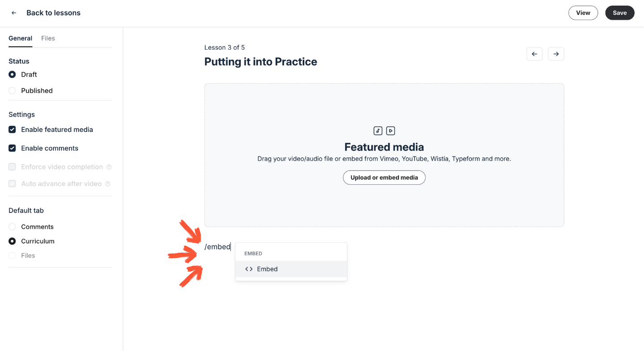The height and width of the screenshot is (351, 644).
Task: Select Curriculum as default tab
Action: coord(12,241)
